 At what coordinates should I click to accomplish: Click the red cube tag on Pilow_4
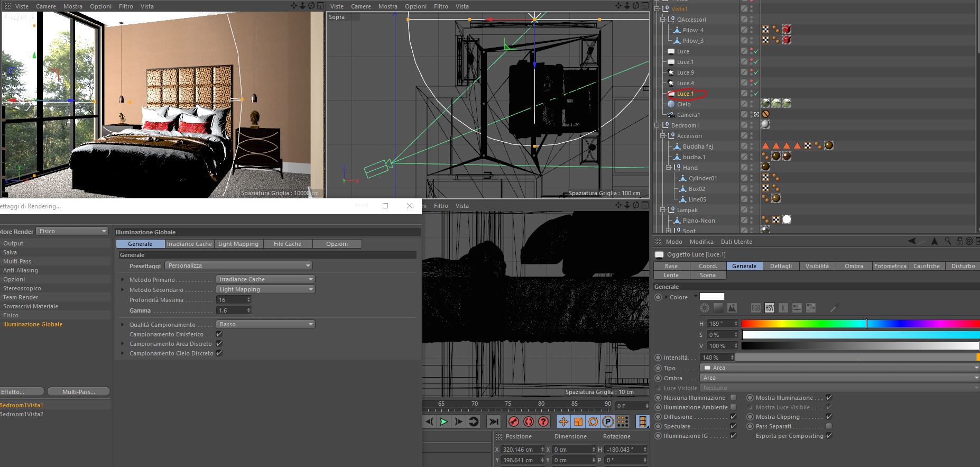787,30
